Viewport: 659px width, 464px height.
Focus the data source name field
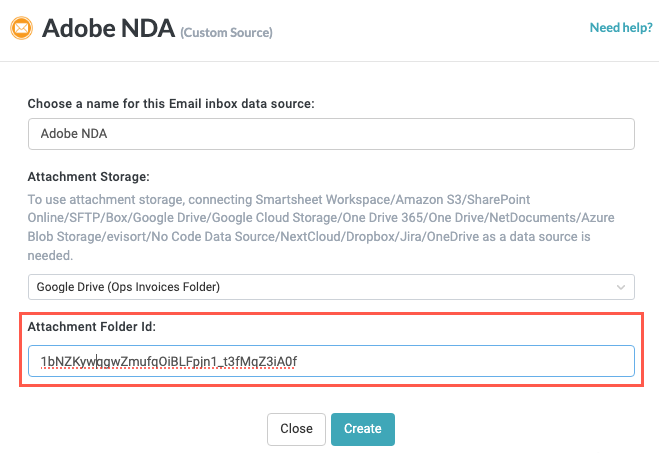[331, 134]
